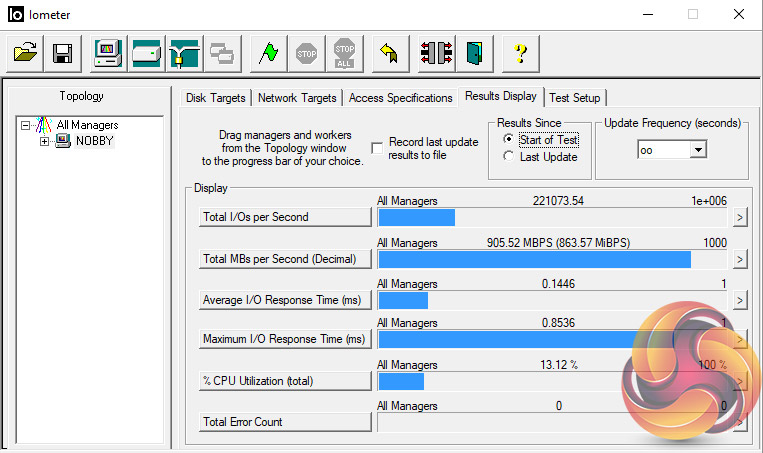The height and width of the screenshot is (453, 763).
Task: Expand the NOBBY manager tree node
Action: pos(44,141)
